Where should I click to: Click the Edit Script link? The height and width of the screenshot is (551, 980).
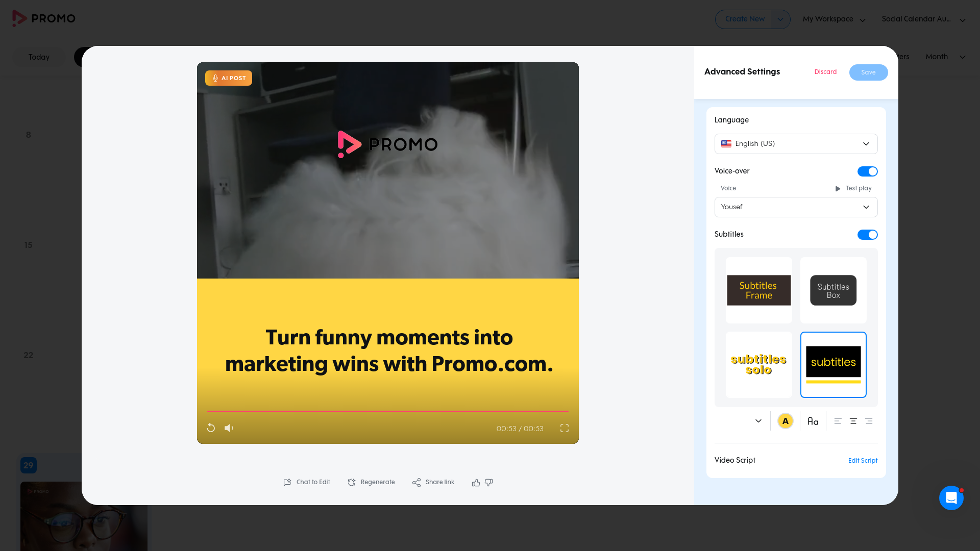(863, 461)
